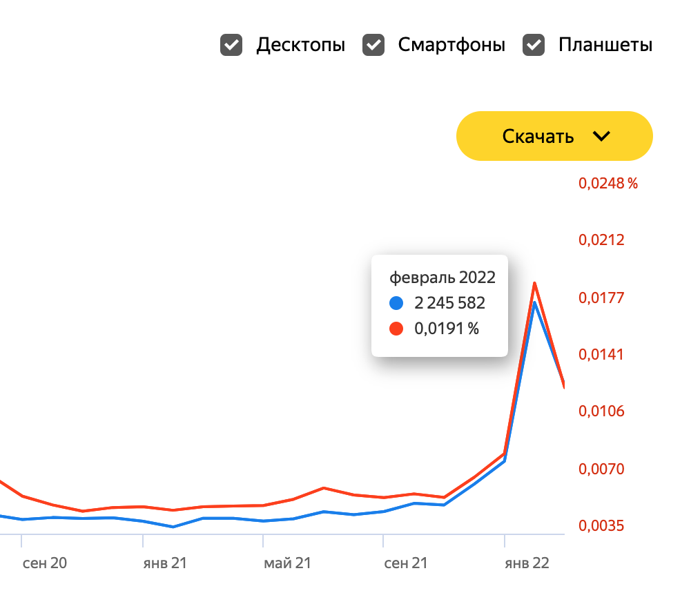Disable the Планшеты checkbox
The image size is (700, 602).
[534, 46]
